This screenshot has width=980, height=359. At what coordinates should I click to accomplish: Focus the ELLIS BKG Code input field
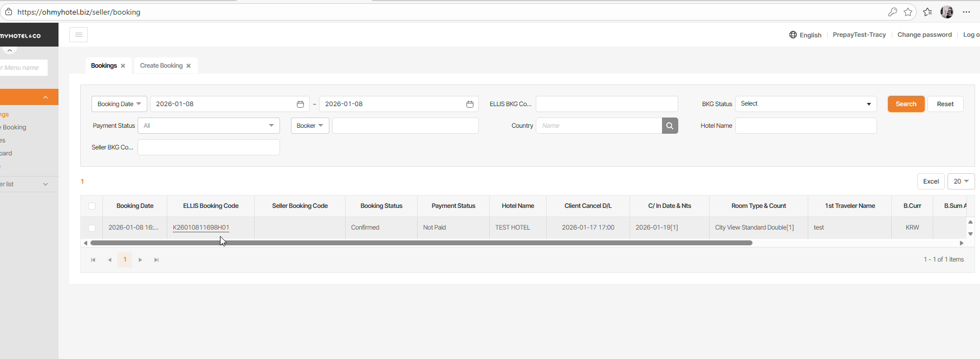(607, 104)
